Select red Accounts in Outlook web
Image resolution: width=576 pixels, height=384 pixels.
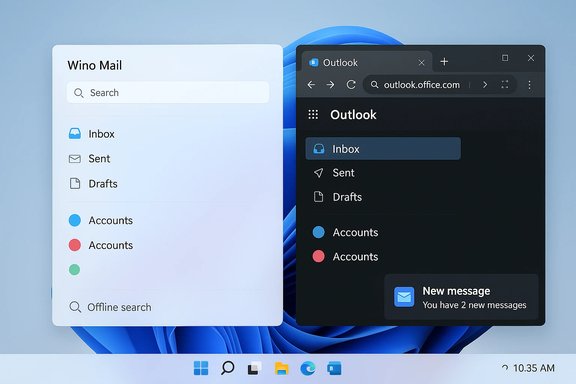(345, 256)
